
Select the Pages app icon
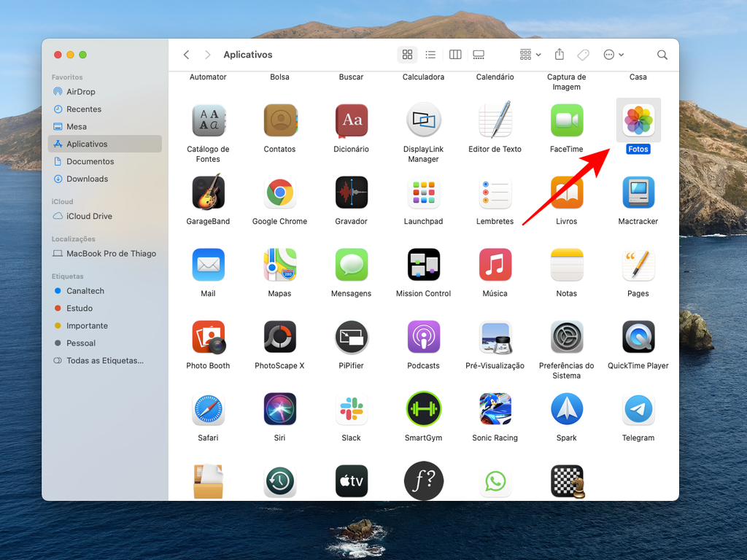(638, 265)
